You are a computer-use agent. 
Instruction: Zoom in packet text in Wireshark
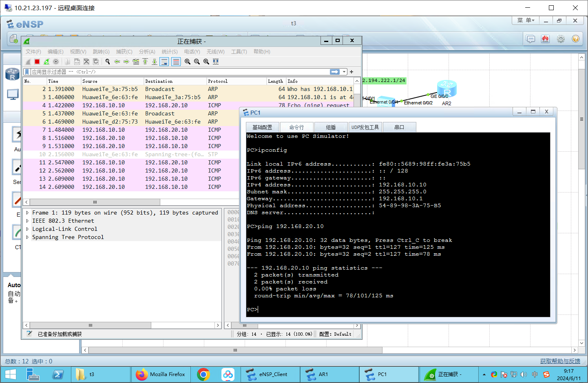point(188,62)
